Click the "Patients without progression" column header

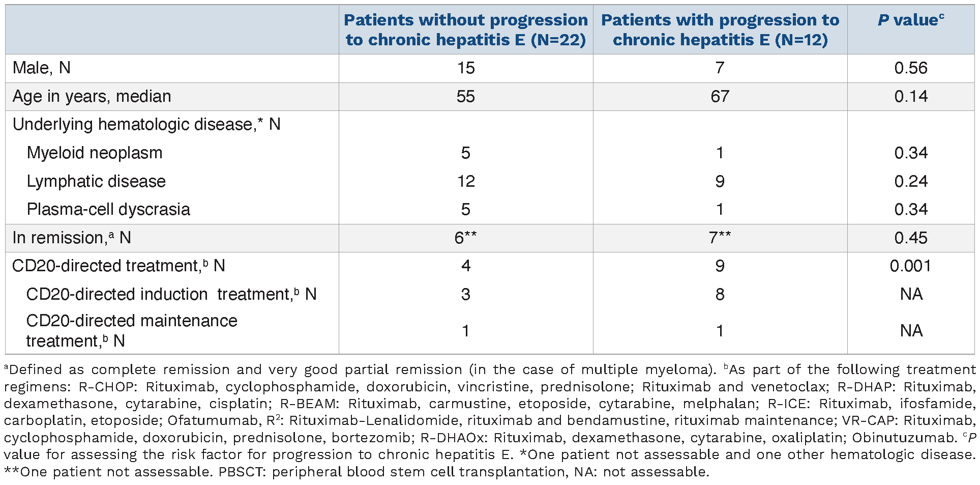click(x=465, y=30)
